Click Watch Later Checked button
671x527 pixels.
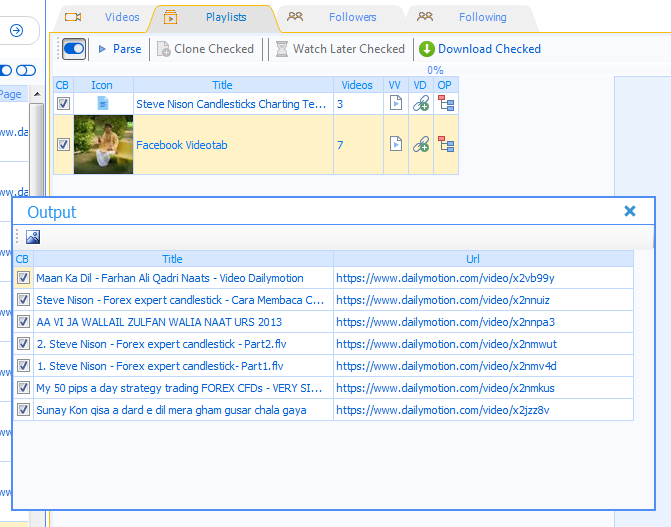click(340, 49)
